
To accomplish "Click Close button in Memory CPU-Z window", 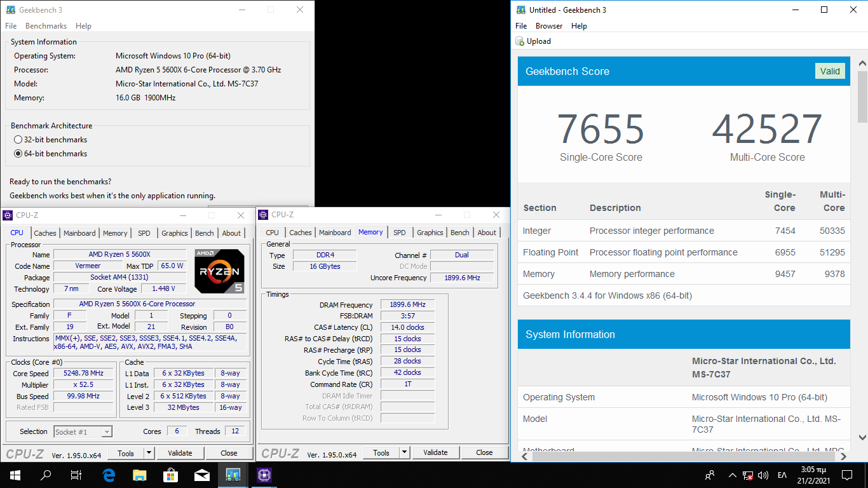I will 484,453.
